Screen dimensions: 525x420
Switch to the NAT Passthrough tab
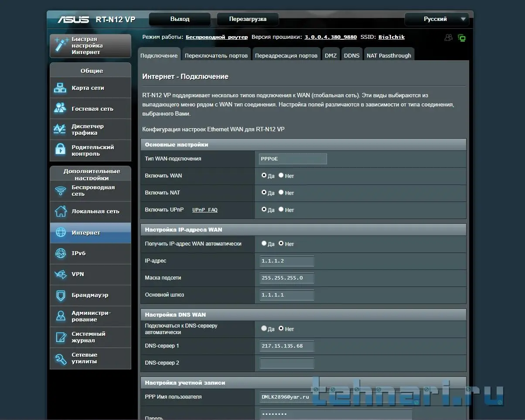[389, 55]
